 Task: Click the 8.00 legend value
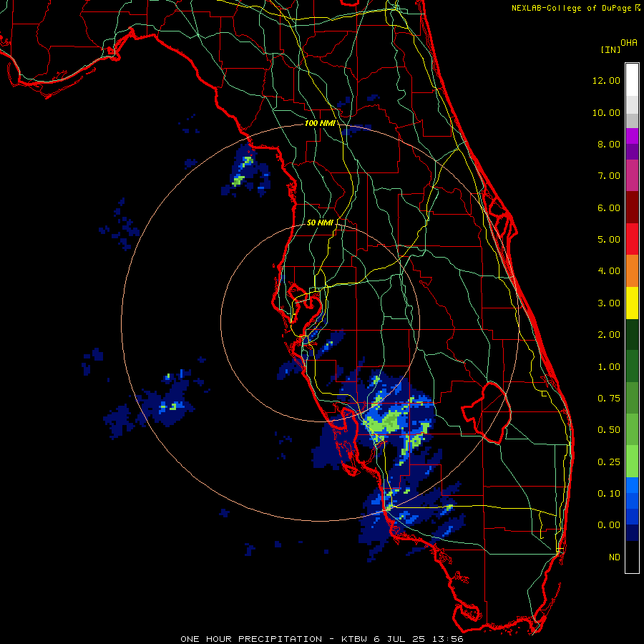click(609, 144)
